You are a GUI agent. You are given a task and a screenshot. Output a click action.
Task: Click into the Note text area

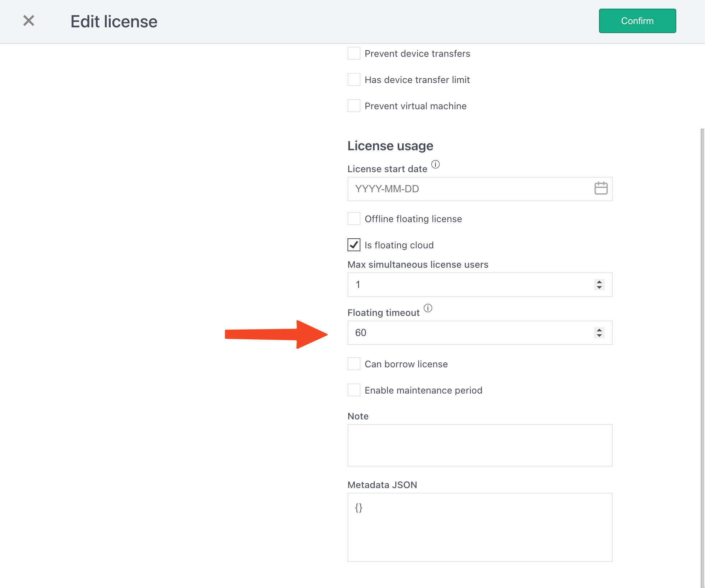(480, 445)
